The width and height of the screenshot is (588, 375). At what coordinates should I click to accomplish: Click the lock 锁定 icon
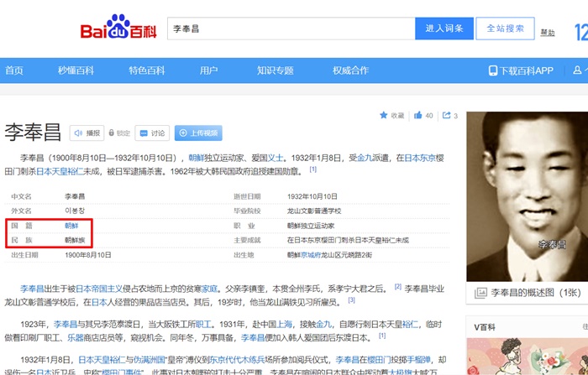(112, 133)
